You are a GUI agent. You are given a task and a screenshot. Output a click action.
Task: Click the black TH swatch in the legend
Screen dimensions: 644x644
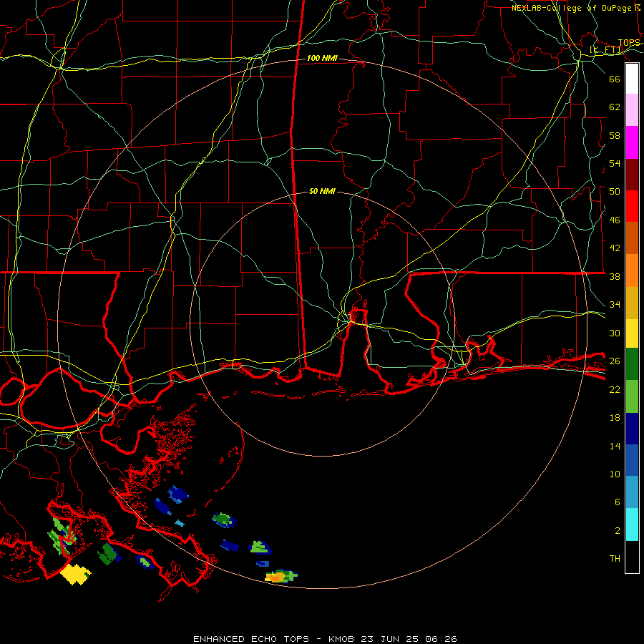pos(632,557)
